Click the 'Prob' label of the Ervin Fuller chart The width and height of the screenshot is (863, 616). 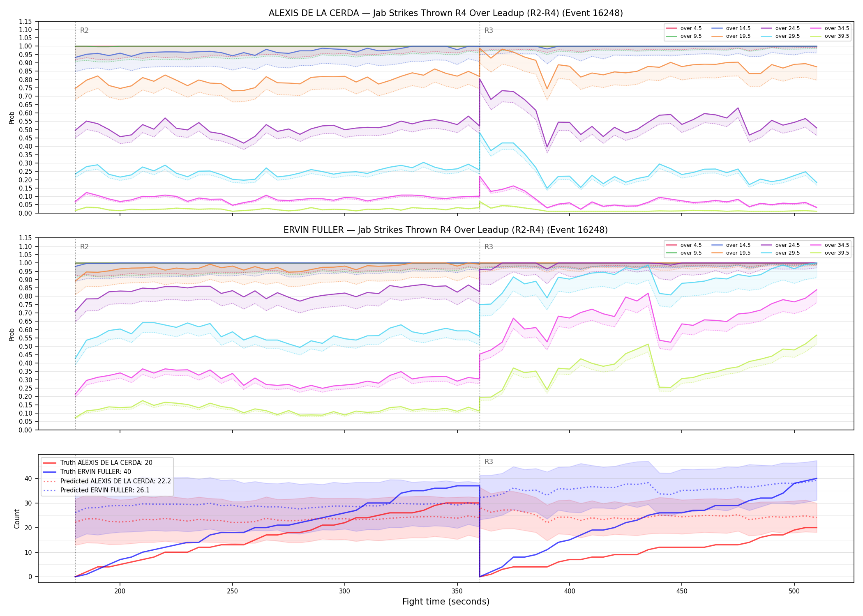click(x=12, y=335)
